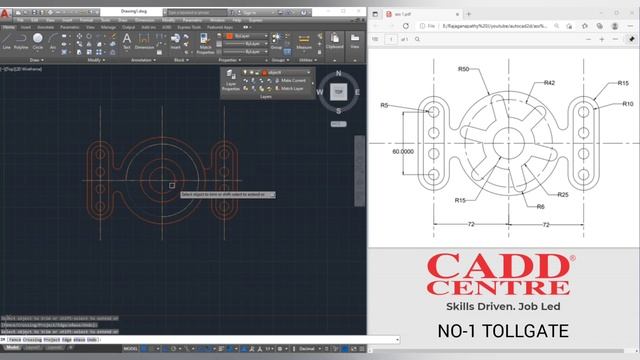Click the current layer color swatch

pyautogui.click(x=264, y=72)
